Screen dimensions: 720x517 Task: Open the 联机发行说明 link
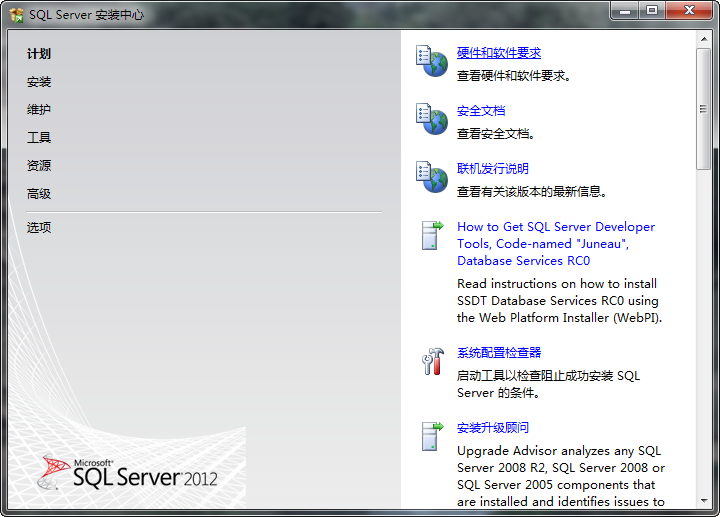pyautogui.click(x=493, y=169)
